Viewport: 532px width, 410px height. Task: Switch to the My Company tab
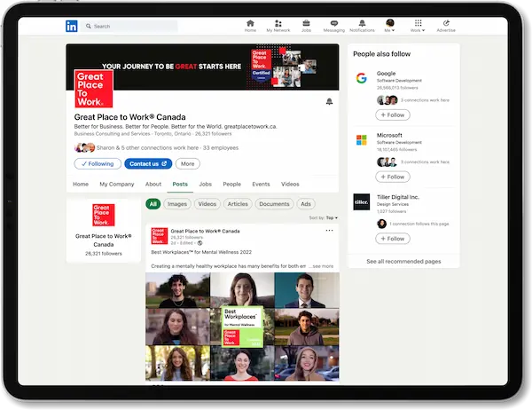point(117,184)
